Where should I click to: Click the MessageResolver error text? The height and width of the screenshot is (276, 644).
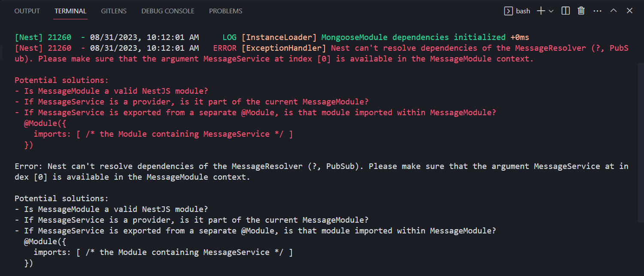pyautogui.click(x=550, y=48)
